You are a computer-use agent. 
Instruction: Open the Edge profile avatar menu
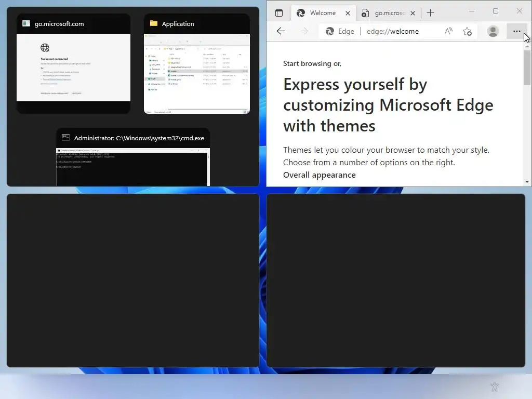click(493, 31)
